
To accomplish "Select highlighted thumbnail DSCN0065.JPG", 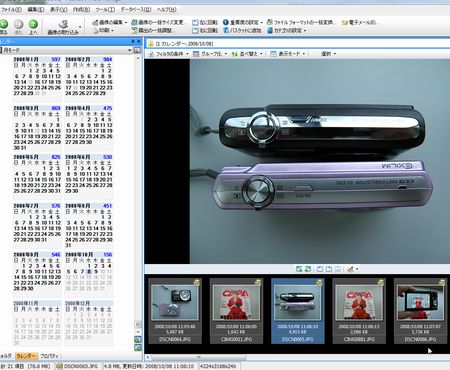I will point(297,311).
